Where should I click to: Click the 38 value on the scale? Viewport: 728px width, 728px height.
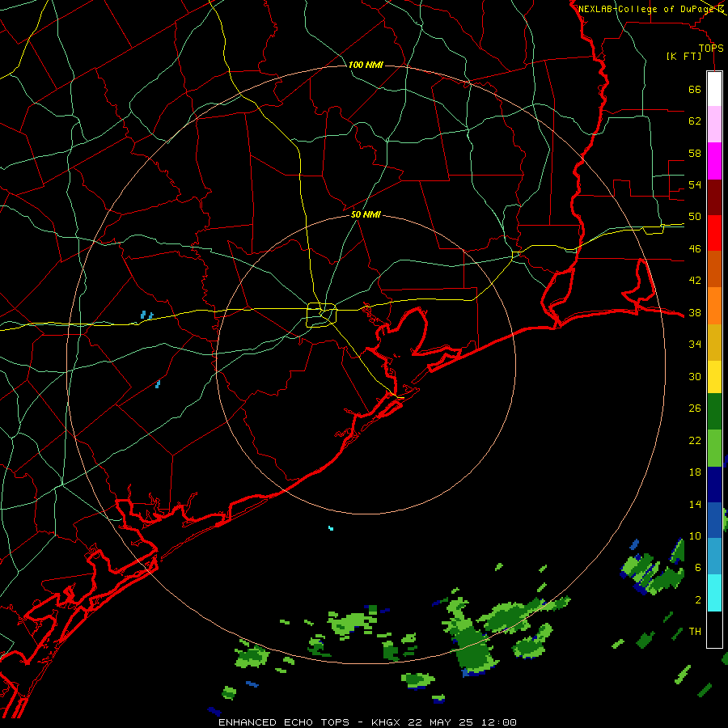click(695, 313)
